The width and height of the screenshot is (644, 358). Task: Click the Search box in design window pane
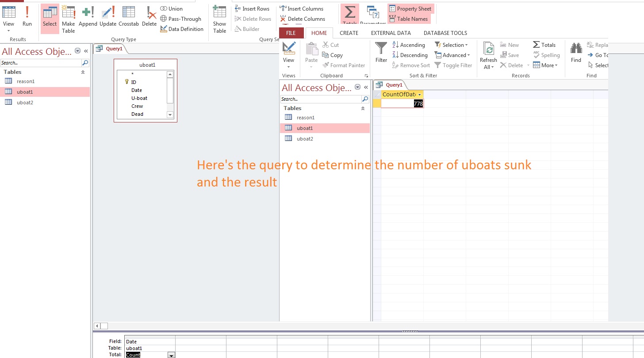(x=41, y=63)
